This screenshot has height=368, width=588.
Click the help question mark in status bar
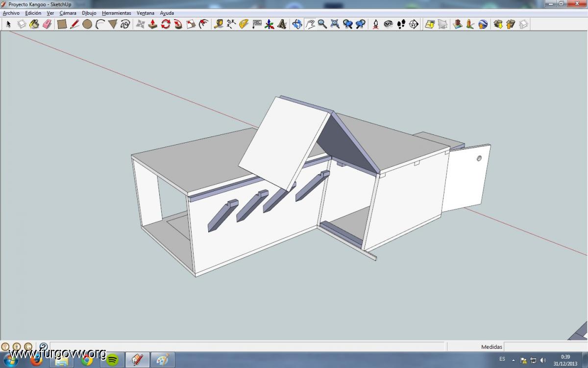click(x=43, y=346)
